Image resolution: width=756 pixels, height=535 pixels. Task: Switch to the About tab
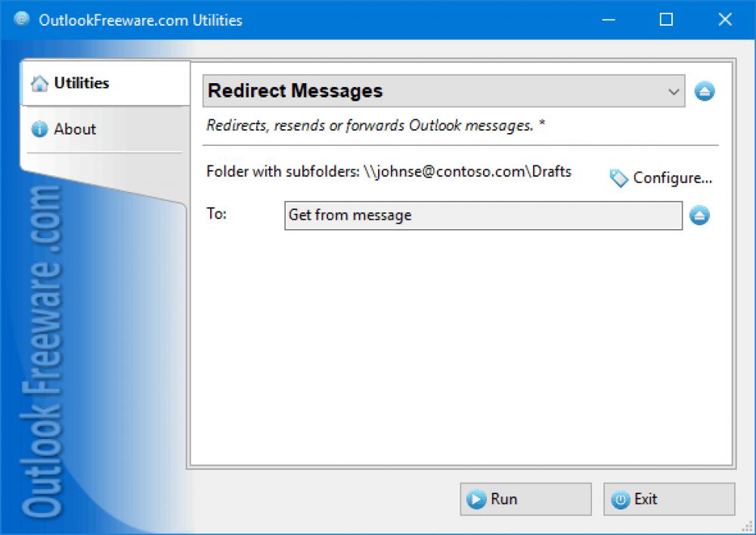(x=76, y=129)
